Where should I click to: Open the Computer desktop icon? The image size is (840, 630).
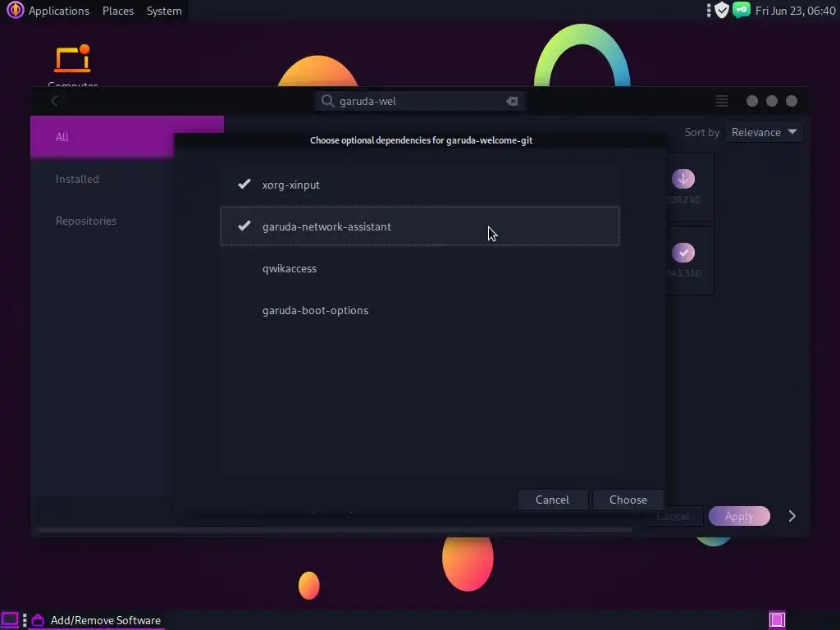(x=72, y=66)
